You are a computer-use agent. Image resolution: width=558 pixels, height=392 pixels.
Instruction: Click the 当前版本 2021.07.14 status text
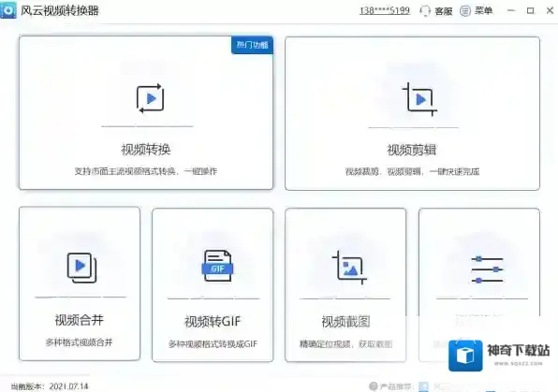click(x=50, y=386)
